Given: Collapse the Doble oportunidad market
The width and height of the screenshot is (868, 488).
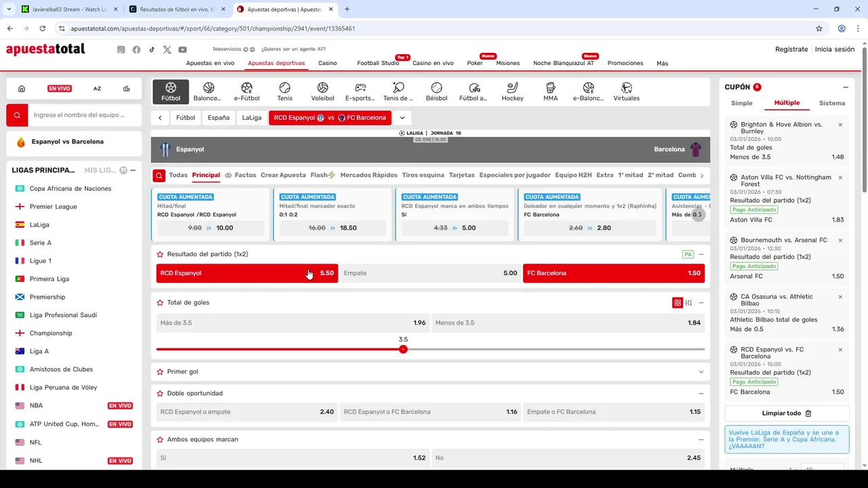Looking at the screenshot, I should 701,394.
